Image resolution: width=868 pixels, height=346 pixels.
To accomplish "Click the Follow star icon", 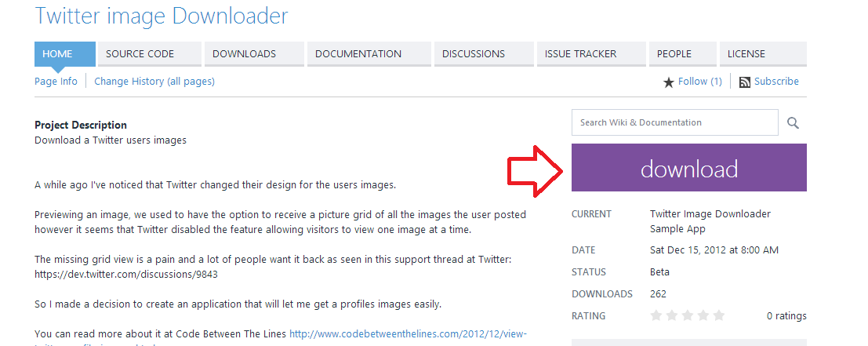I will coord(669,82).
